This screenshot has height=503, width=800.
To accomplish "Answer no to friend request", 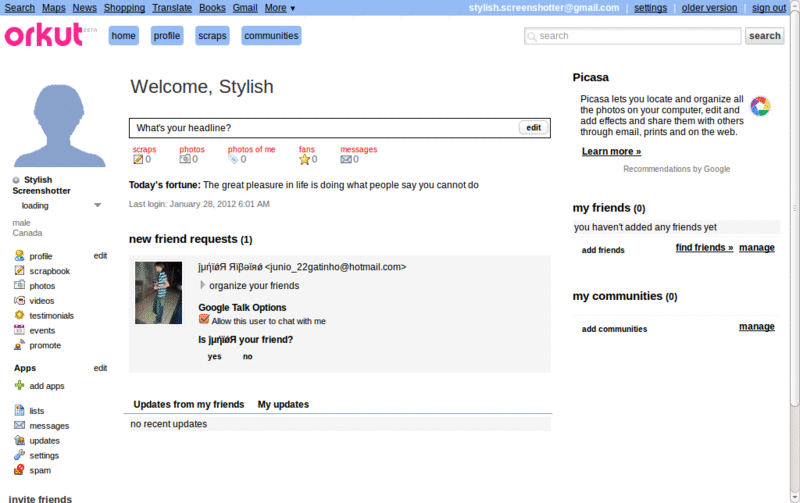I will pos(247,356).
